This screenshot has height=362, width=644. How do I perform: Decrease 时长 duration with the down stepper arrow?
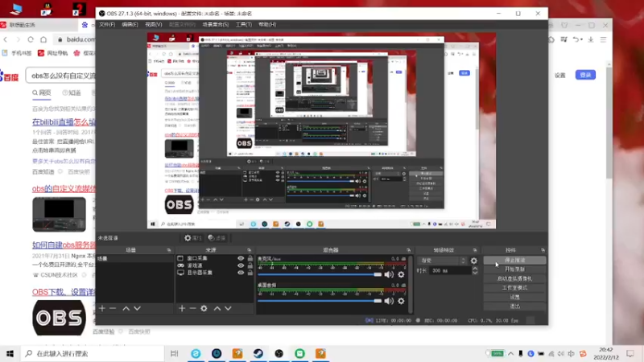(x=475, y=273)
